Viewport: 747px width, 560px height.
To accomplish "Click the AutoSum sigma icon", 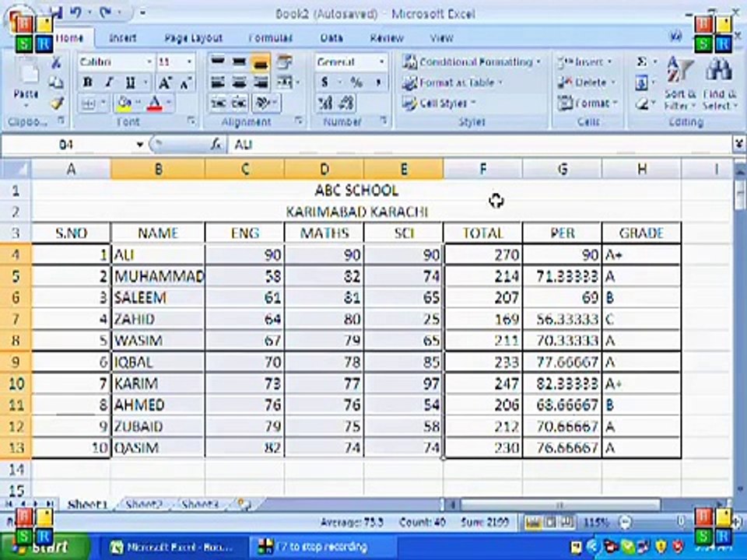I will (642, 62).
